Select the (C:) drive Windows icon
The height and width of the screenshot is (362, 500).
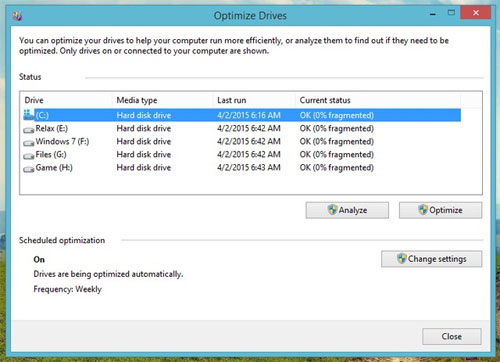[29, 115]
